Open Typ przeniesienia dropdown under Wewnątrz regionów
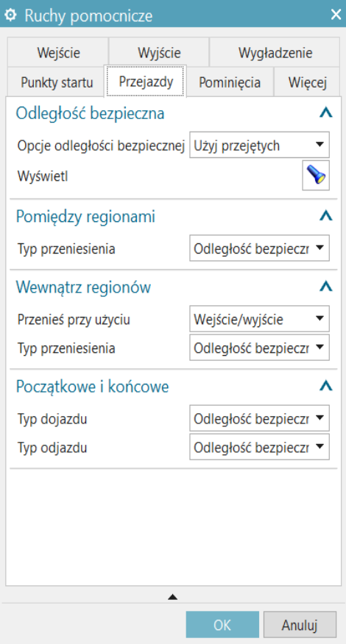Screen dimensions: 346x644 pyautogui.click(x=259, y=348)
